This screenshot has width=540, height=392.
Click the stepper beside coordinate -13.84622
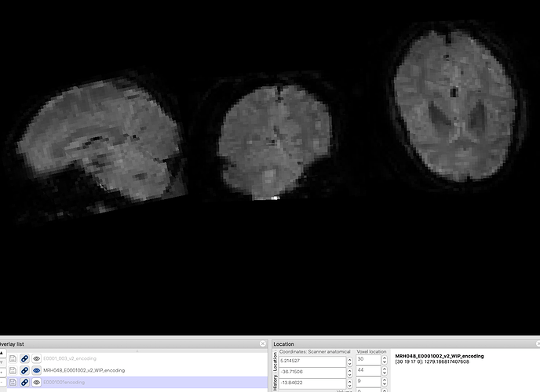(x=349, y=383)
